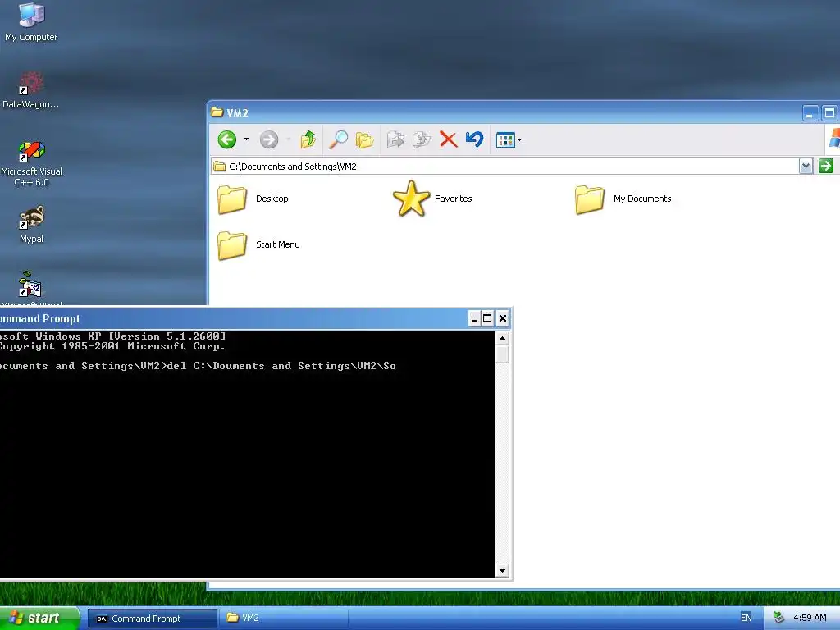
Task: Click the green Go arrow button
Action: click(x=826, y=166)
